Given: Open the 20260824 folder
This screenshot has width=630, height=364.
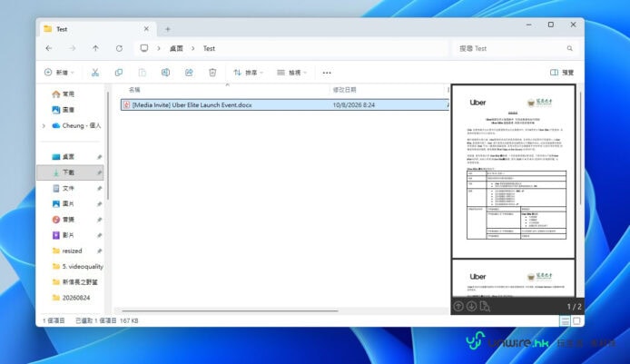Looking at the screenshot, I should coord(71,298).
